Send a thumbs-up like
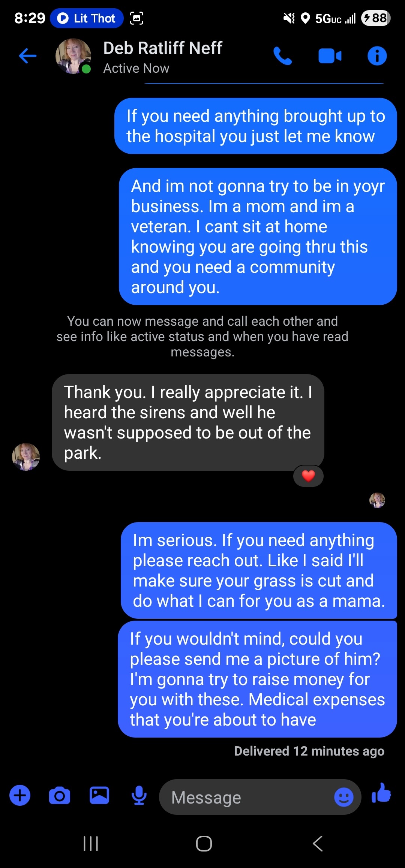 click(x=381, y=793)
